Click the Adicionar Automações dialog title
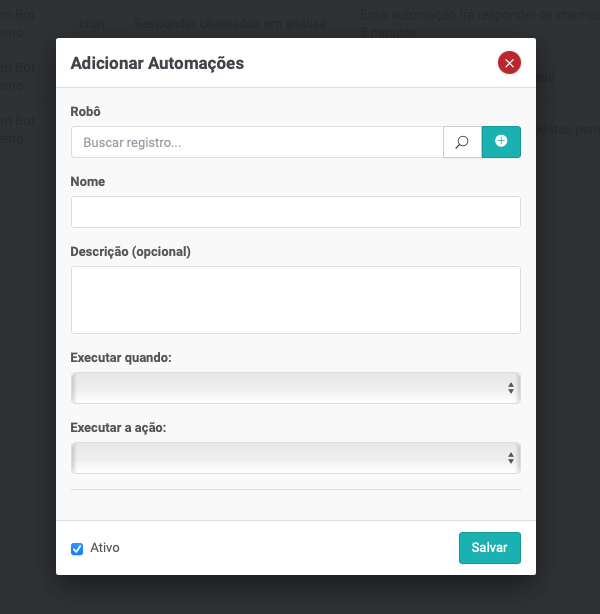 [157, 63]
